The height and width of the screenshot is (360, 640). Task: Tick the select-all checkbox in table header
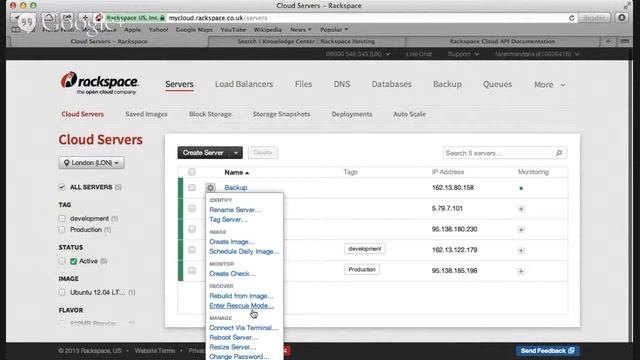click(192, 172)
